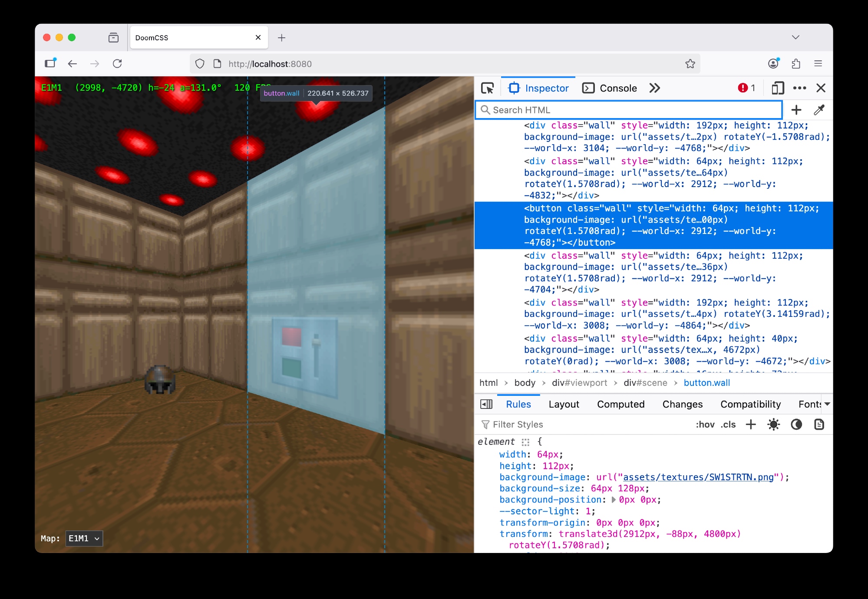Bookmark page with star icon
Image resolution: width=868 pixels, height=599 pixels.
click(690, 64)
